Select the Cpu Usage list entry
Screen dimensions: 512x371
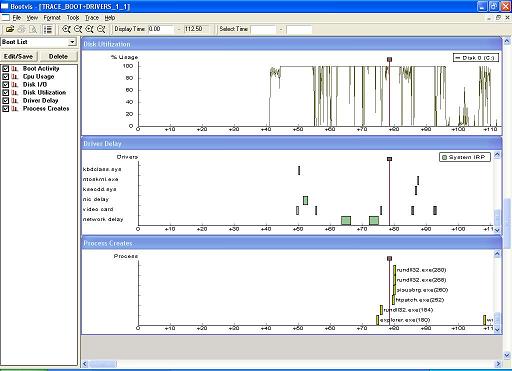pos(38,77)
